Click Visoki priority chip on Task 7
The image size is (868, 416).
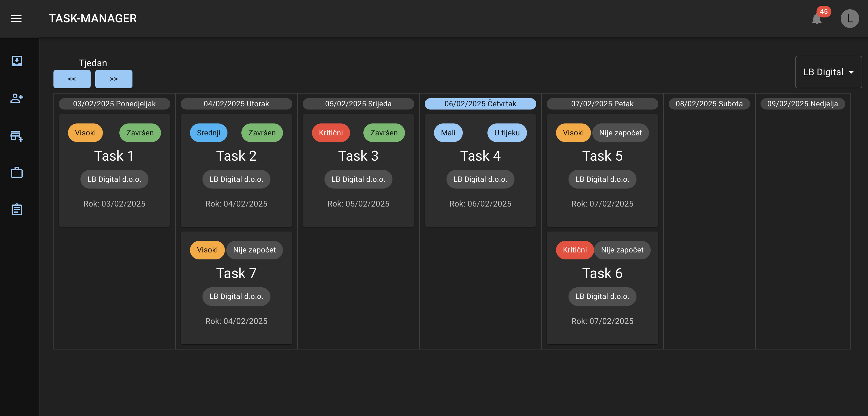[x=207, y=250]
